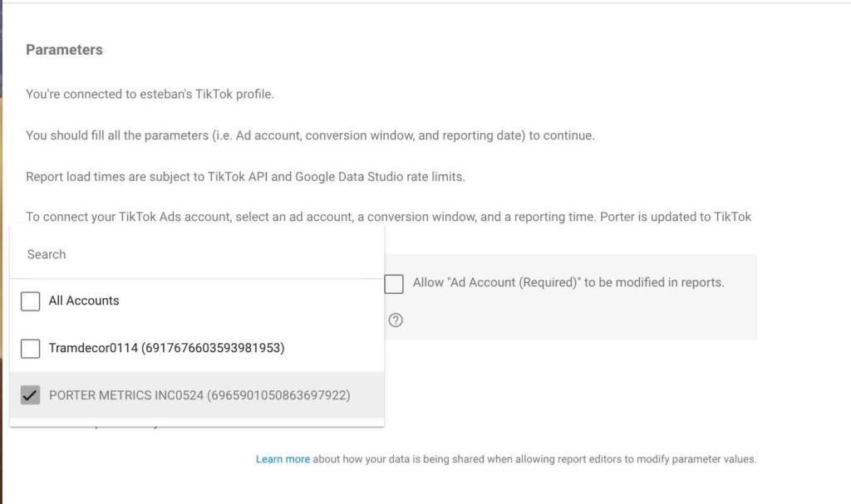This screenshot has height=504, width=851.
Task: Click the "To connect your TikTok Ads account" text
Action: pos(389,217)
